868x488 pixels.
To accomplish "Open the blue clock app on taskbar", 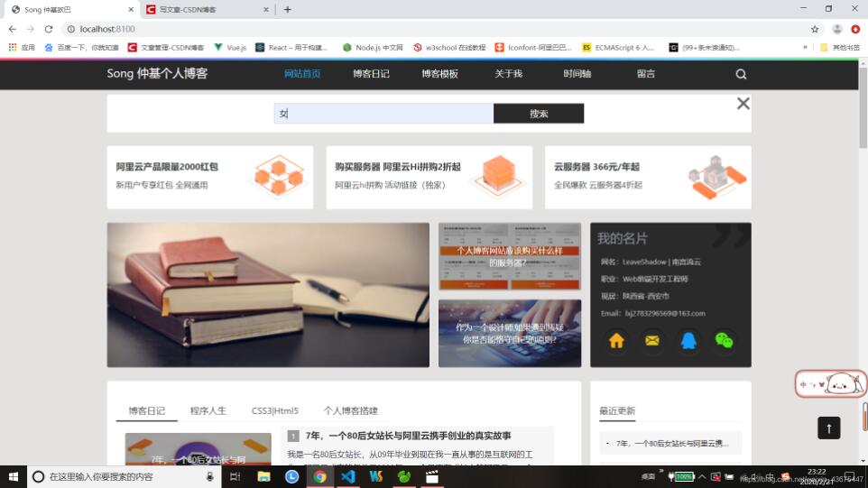I will tap(291, 476).
